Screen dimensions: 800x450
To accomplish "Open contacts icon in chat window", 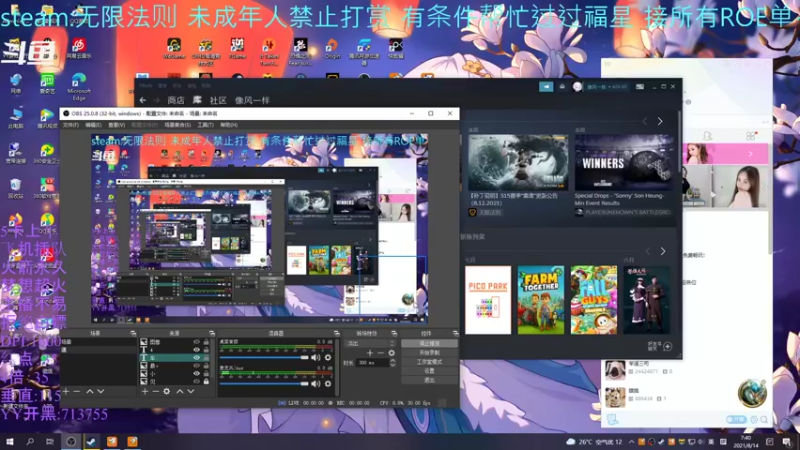I will (x=707, y=136).
